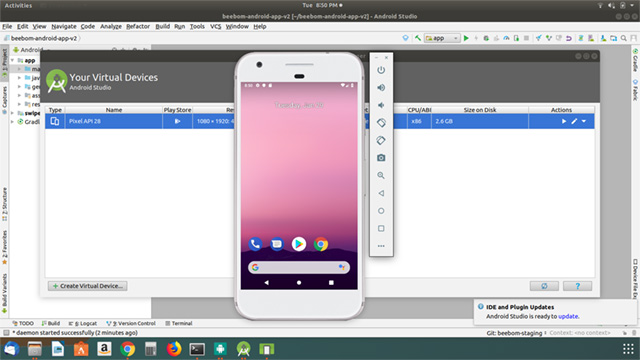This screenshot has height=360, width=640.
Task: Open the Navigate menu
Action: click(64, 27)
